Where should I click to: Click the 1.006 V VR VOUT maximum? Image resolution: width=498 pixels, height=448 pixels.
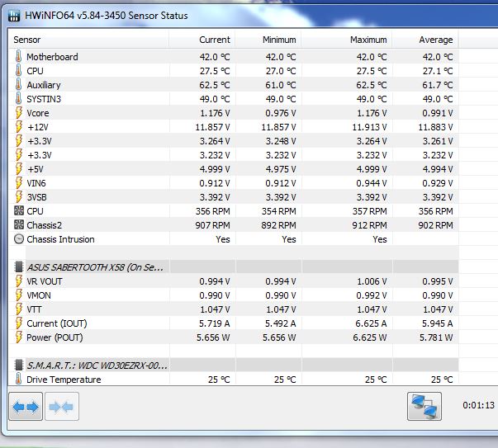(372, 281)
